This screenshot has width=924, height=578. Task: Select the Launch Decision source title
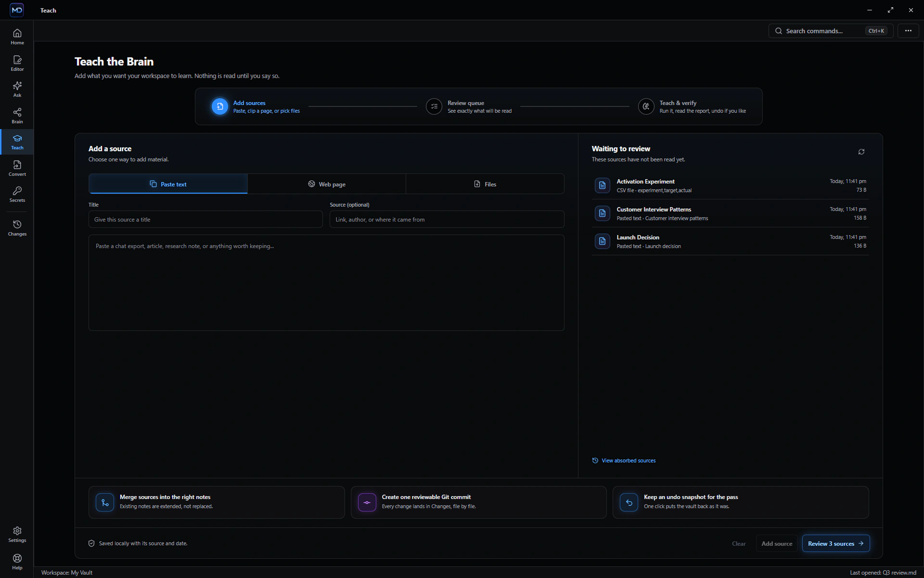click(638, 237)
